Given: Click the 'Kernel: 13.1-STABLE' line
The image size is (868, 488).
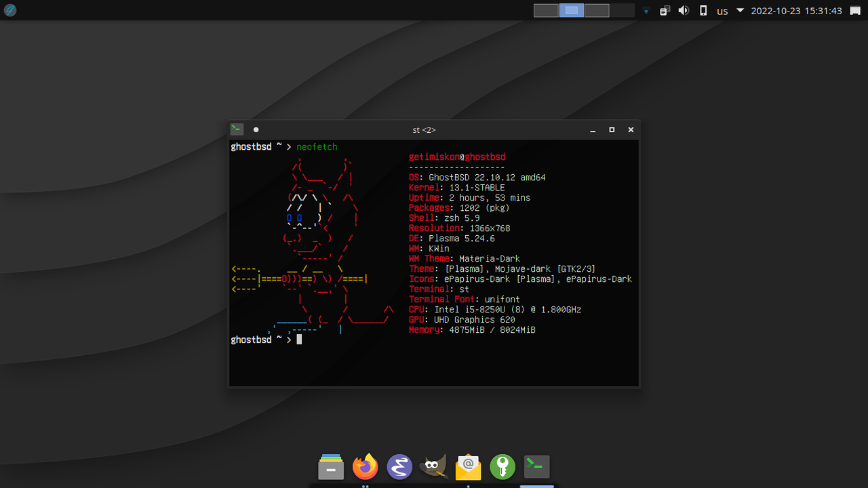Looking at the screenshot, I should [457, 188].
